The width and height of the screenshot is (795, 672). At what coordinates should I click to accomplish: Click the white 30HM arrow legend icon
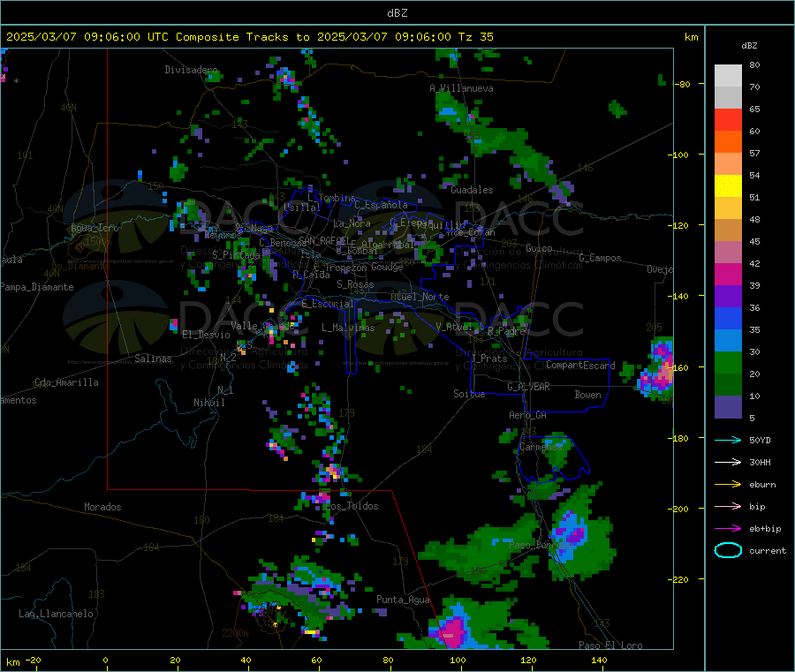pos(728,462)
